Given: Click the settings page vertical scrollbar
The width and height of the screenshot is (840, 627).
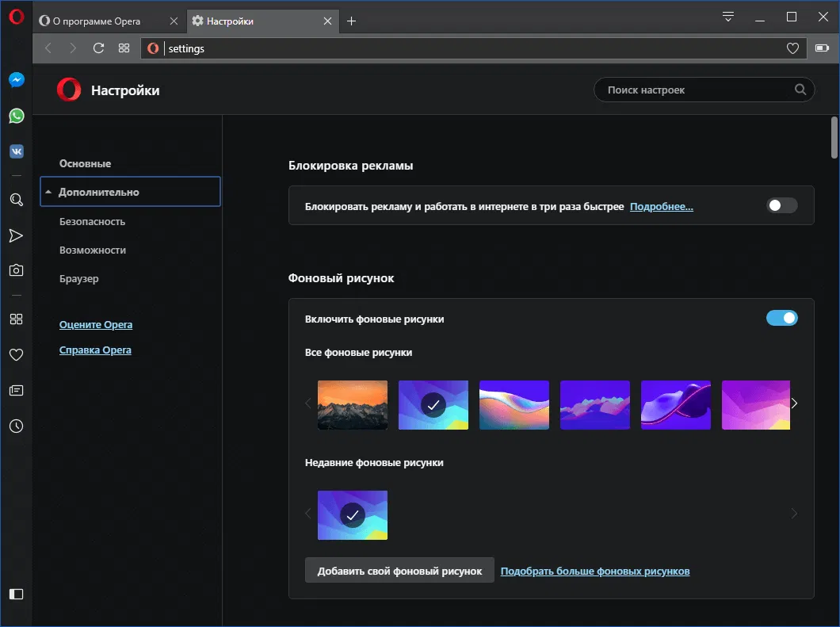Looking at the screenshot, I should point(834,137).
